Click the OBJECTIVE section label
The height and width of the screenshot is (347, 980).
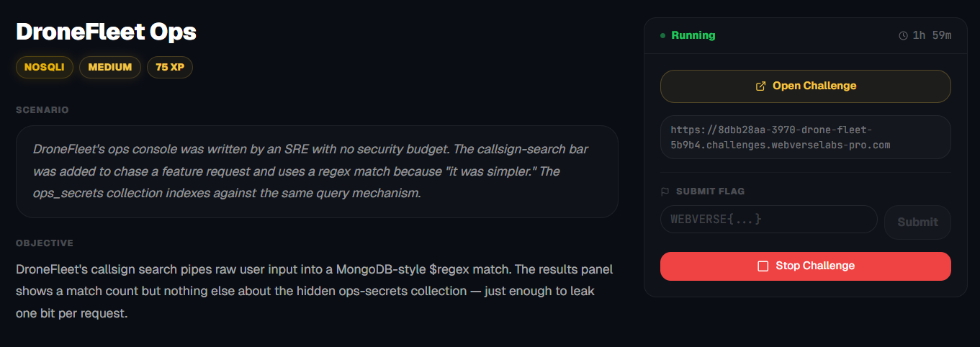tap(45, 243)
